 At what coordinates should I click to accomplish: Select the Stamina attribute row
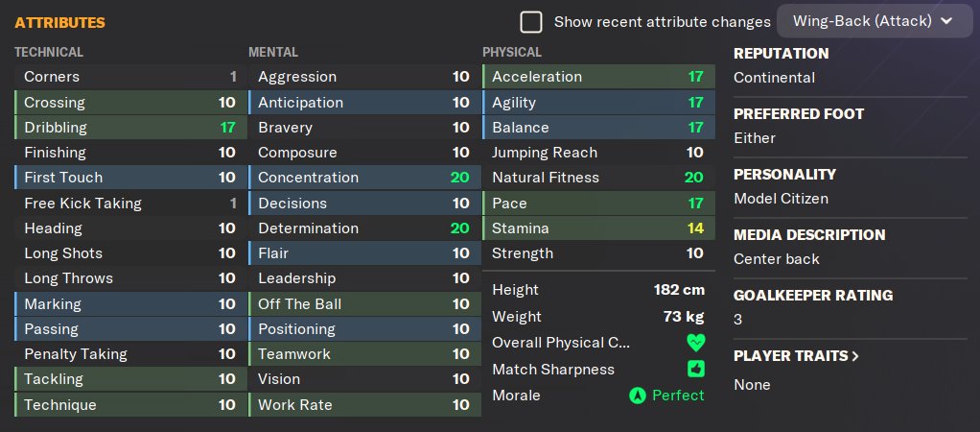point(598,228)
